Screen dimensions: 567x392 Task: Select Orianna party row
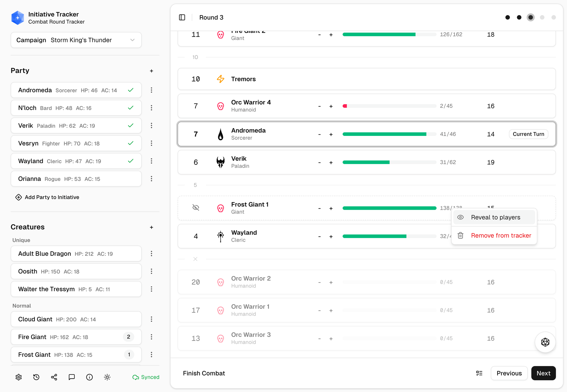point(76,179)
